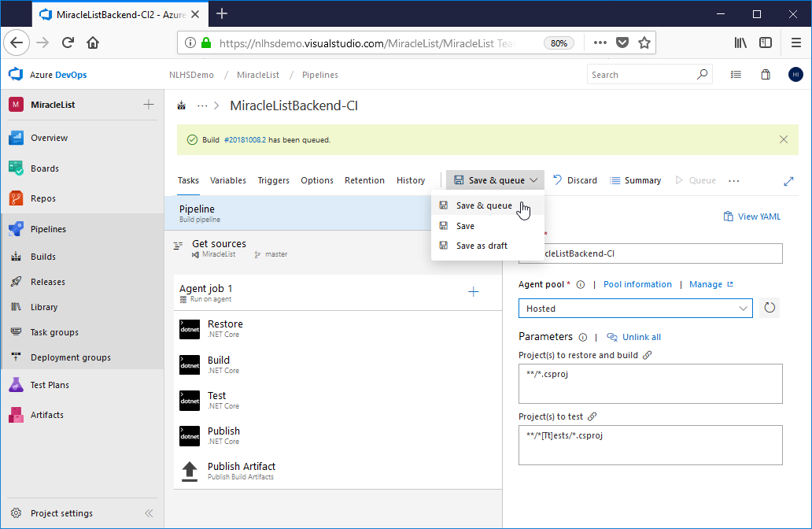This screenshot has height=529, width=812.
Task: Open Project settings
Action: click(61, 513)
